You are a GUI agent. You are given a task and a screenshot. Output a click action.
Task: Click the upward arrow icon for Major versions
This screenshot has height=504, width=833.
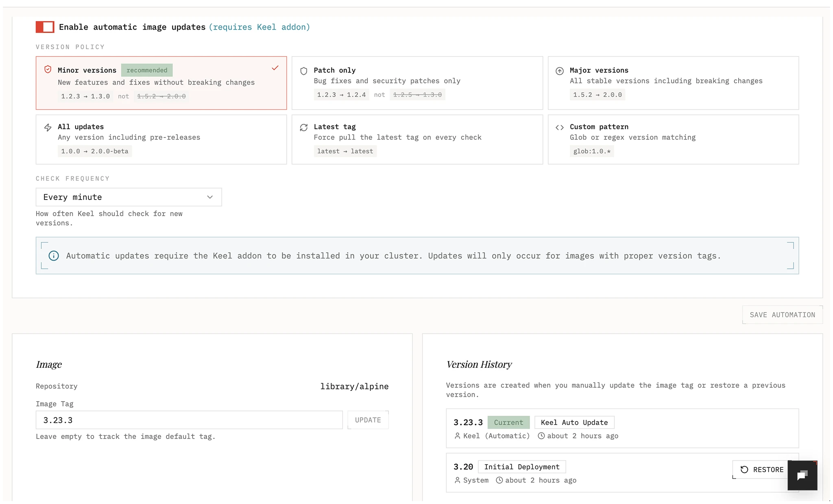pos(560,70)
